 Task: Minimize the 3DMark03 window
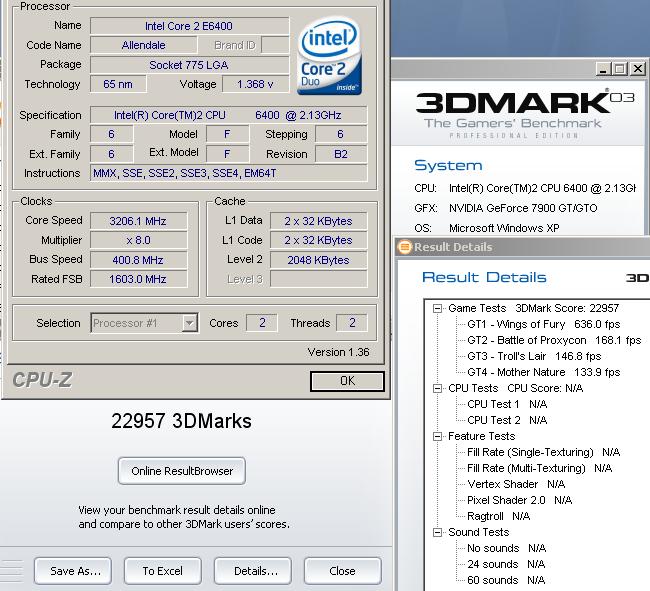point(603,68)
